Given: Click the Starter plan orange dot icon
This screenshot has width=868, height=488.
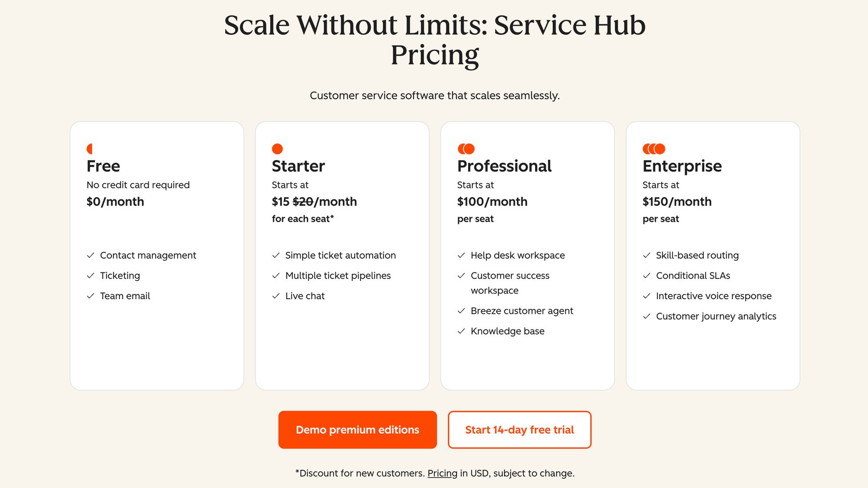Looking at the screenshot, I should 277,148.
